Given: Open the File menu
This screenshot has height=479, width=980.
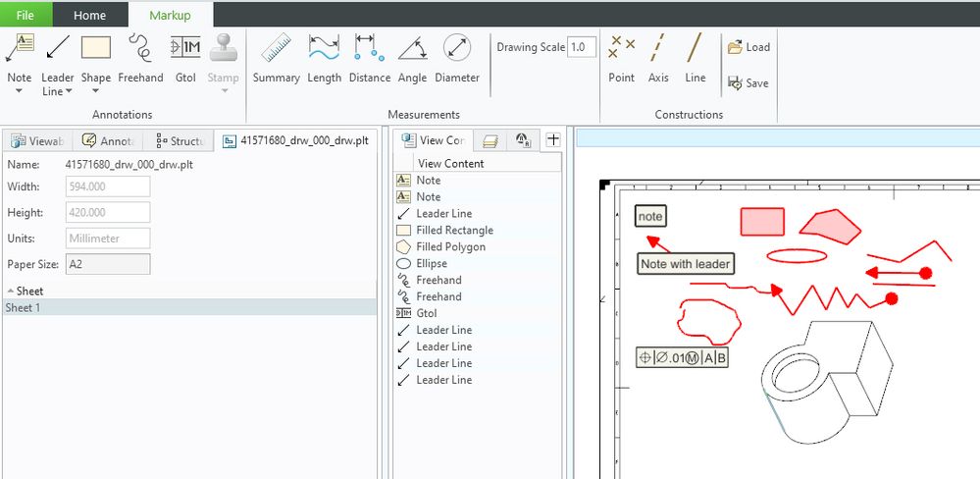Looking at the screenshot, I should [x=26, y=15].
